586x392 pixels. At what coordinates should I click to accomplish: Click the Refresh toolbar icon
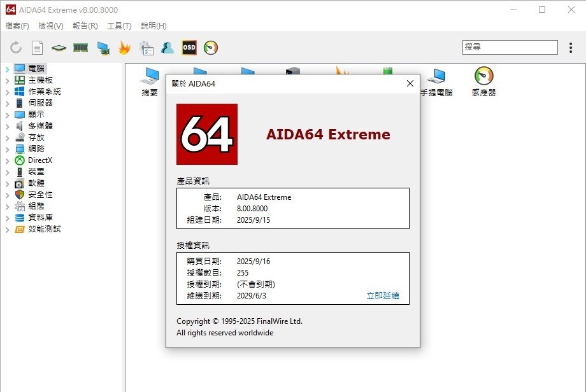pos(16,48)
